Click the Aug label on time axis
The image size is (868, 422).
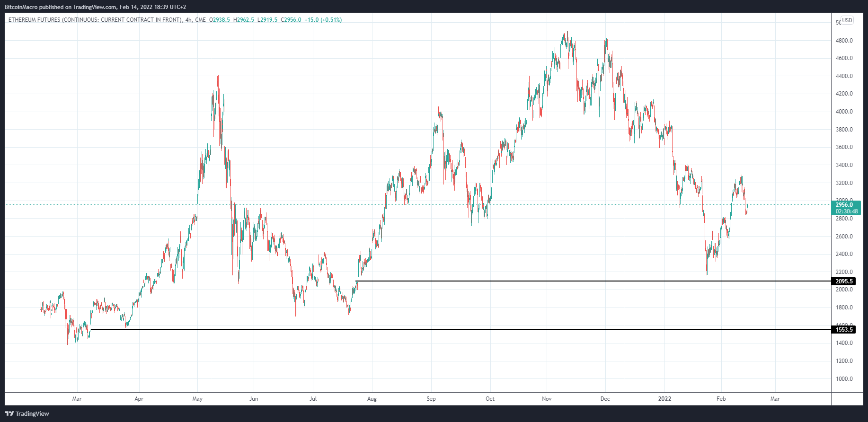(x=372, y=399)
